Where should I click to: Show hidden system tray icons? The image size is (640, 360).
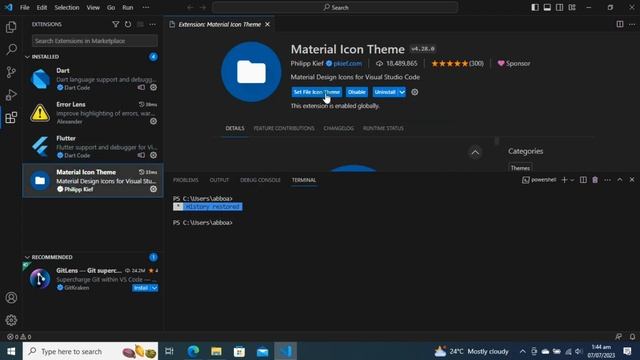coord(522,351)
